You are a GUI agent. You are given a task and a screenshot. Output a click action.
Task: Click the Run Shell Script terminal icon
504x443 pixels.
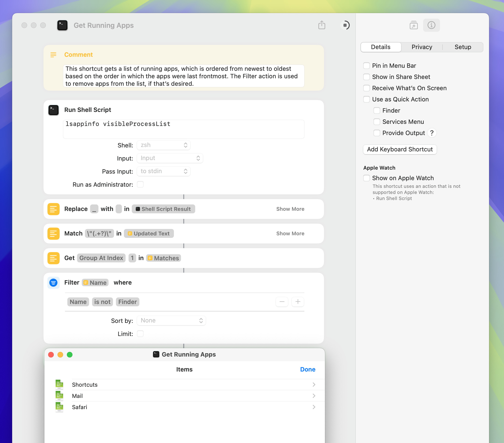pyautogui.click(x=54, y=110)
